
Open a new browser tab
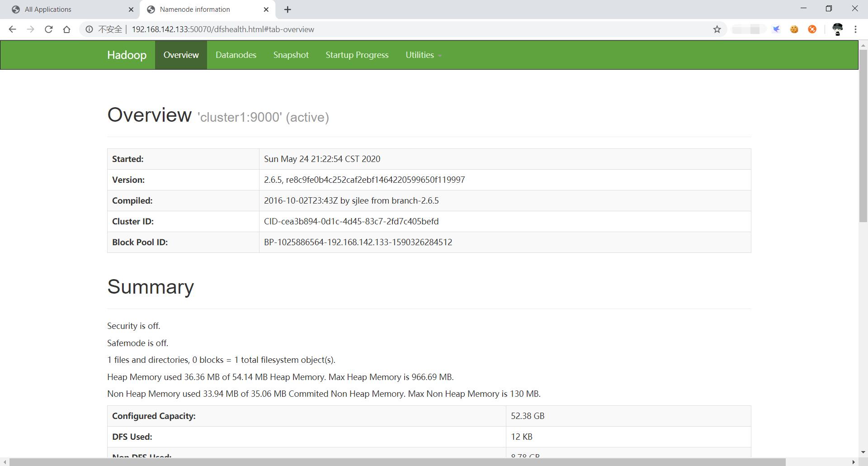288,10
